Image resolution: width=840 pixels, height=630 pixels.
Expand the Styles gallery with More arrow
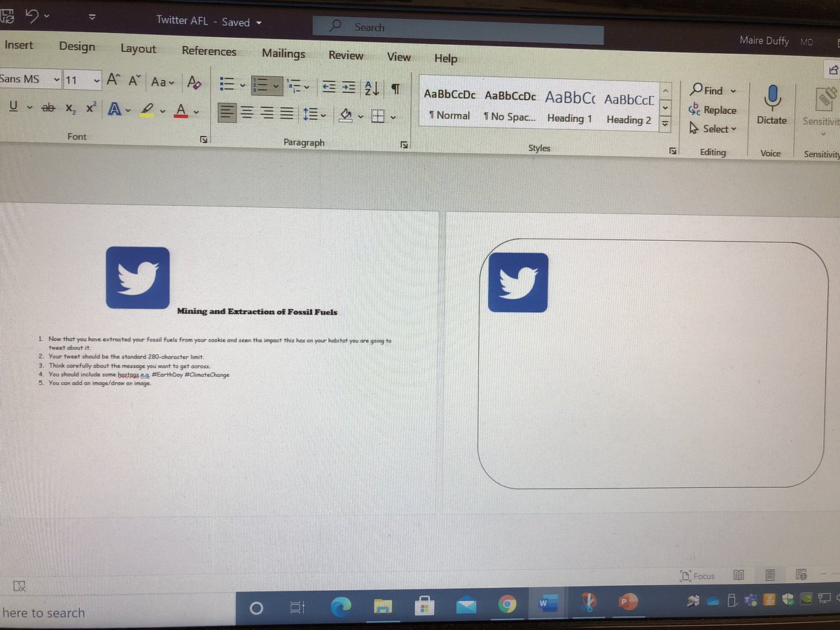[x=666, y=124]
